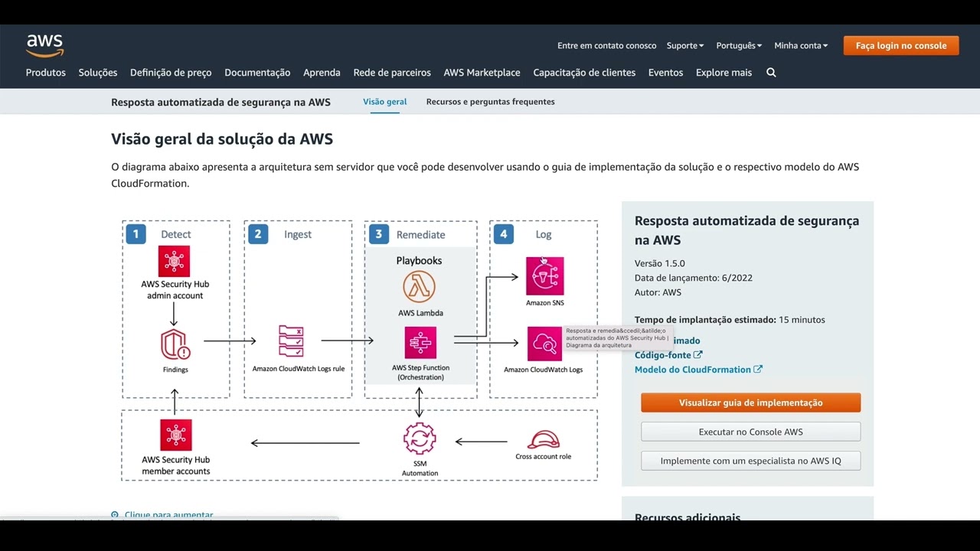Expand the Minha conta menu
Image resolution: width=980 pixels, height=551 pixels.
pyautogui.click(x=801, y=46)
